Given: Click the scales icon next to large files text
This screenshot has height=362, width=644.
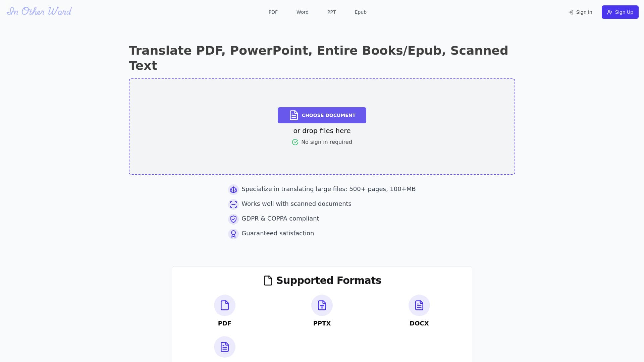Looking at the screenshot, I should [233, 189].
